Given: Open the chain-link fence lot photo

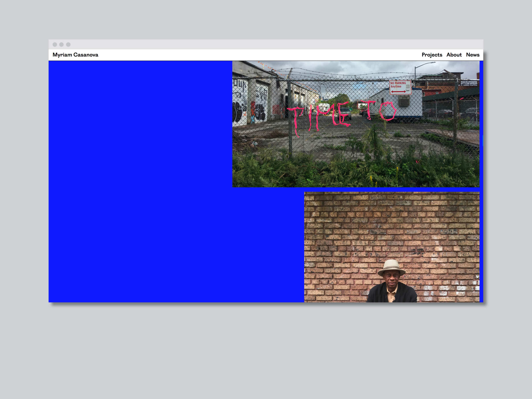Looking at the screenshot, I should click(356, 144).
